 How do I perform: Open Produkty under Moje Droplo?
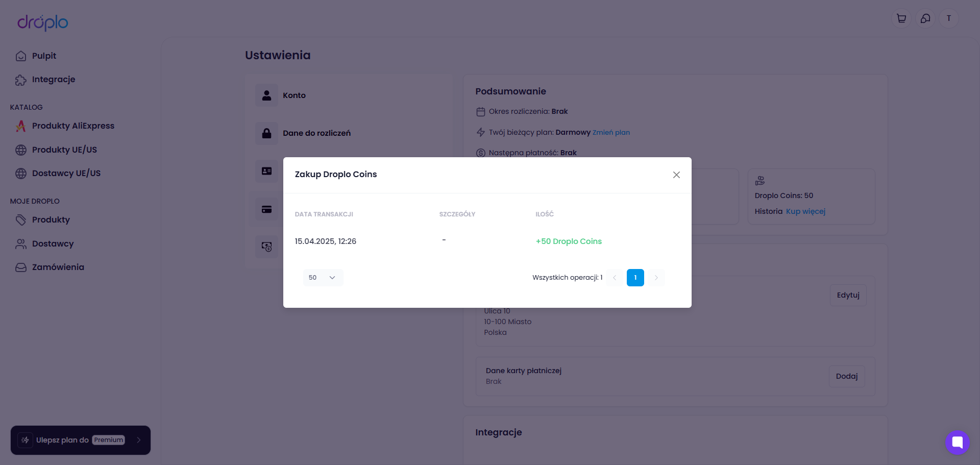51,220
